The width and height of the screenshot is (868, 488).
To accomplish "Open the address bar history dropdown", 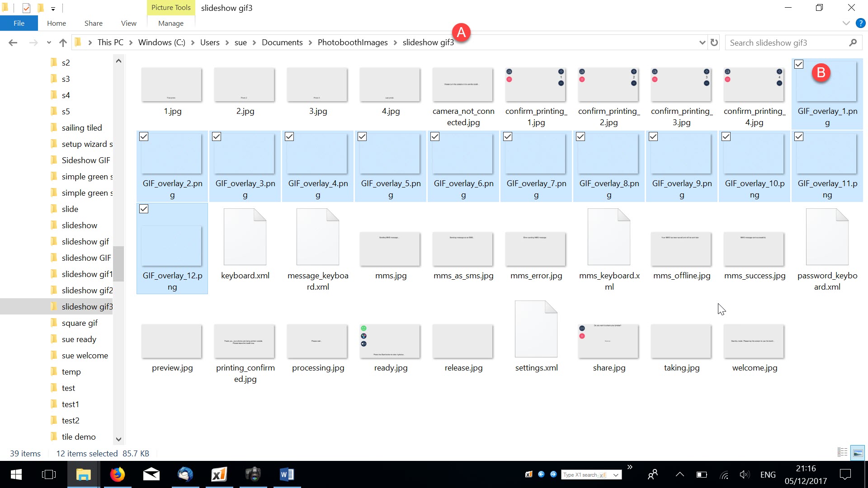I will coord(702,42).
